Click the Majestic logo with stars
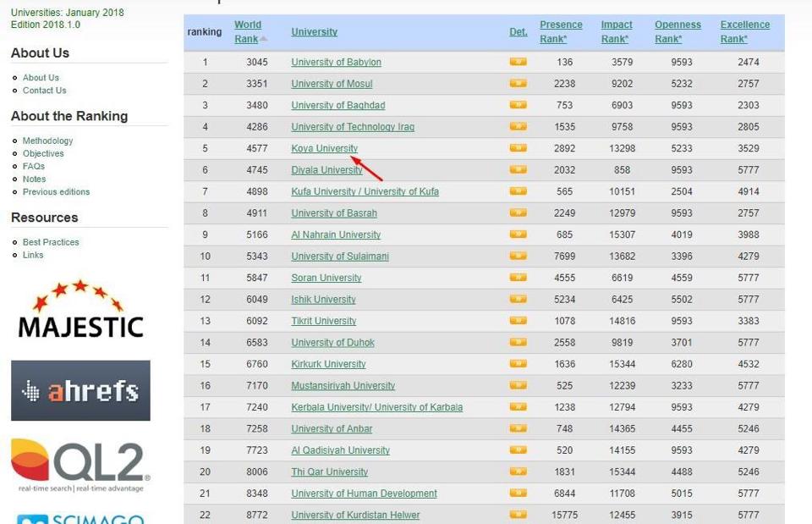812x524 pixels. (80, 310)
